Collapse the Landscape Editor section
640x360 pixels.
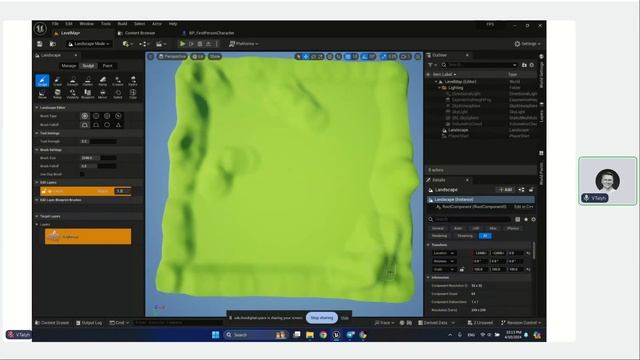coord(37,108)
